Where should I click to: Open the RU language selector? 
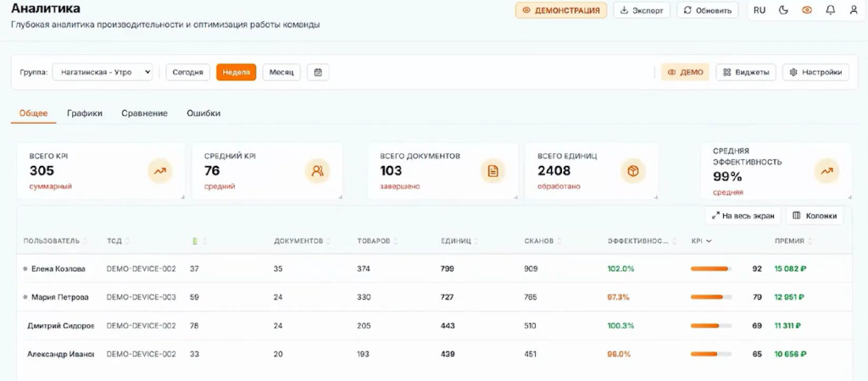tap(759, 10)
